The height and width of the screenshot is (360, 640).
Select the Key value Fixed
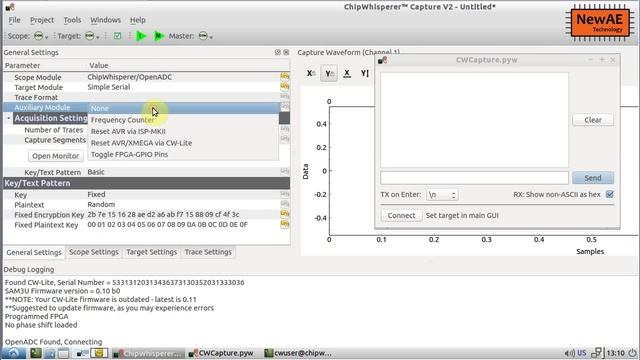coord(96,194)
